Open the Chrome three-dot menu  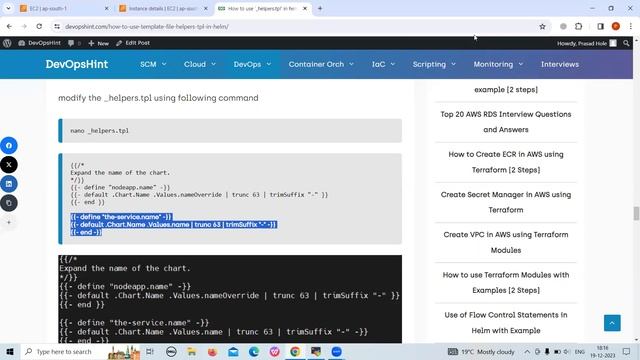click(x=631, y=27)
